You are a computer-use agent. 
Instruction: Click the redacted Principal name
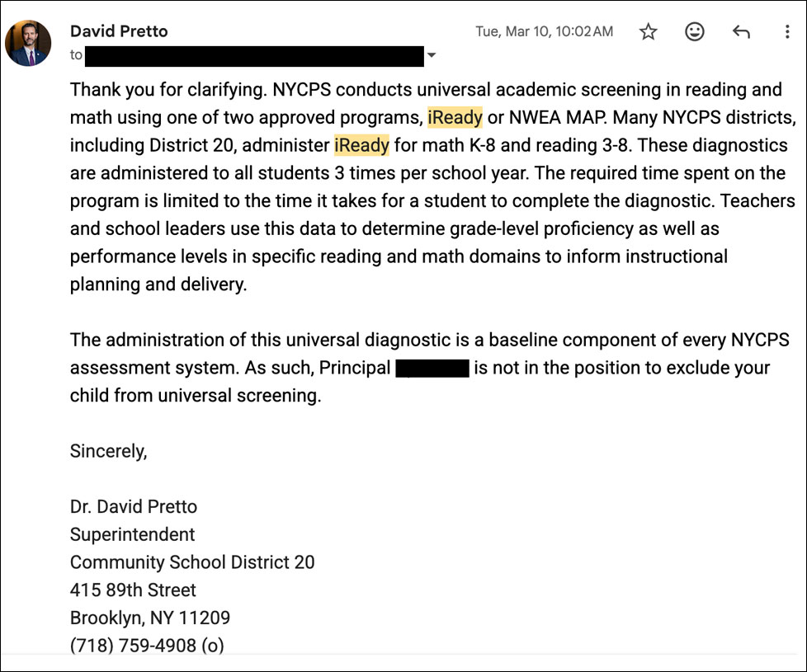coord(432,368)
